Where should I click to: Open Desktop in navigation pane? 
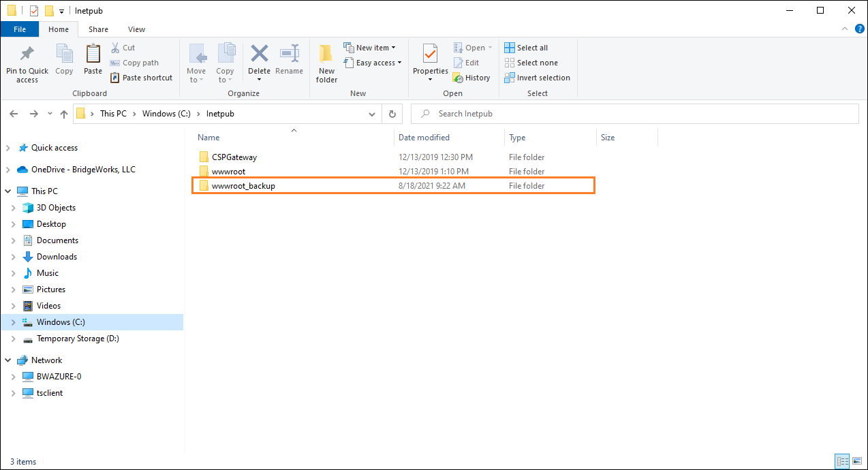point(51,224)
